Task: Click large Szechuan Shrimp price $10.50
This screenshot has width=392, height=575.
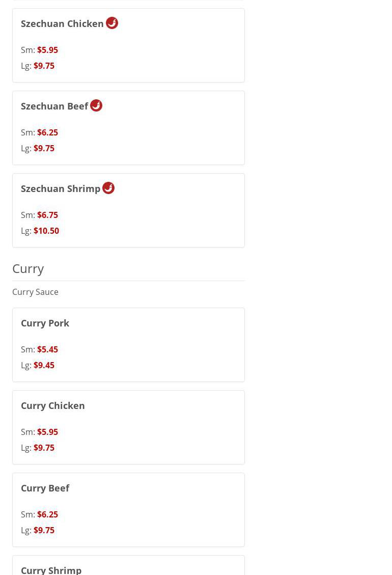Action: [x=46, y=231]
